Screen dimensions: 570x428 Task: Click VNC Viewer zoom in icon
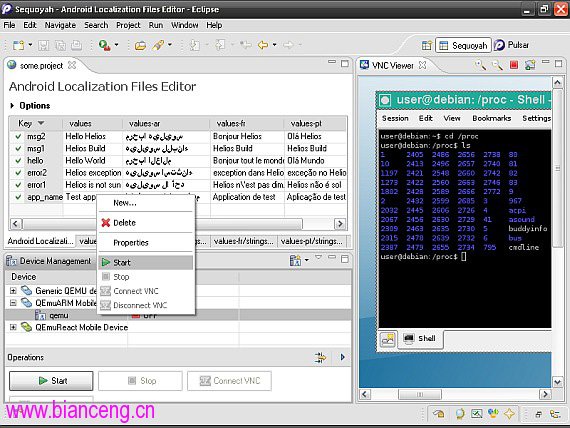click(x=480, y=65)
